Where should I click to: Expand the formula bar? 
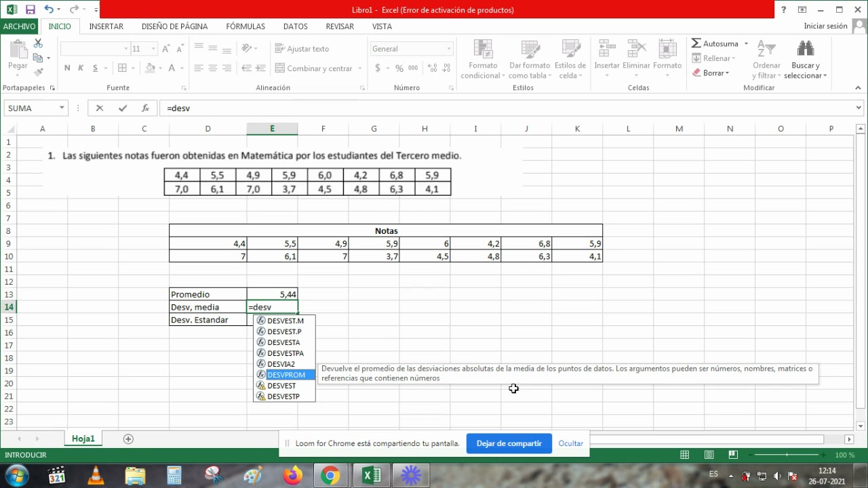pyautogui.click(x=859, y=108)
